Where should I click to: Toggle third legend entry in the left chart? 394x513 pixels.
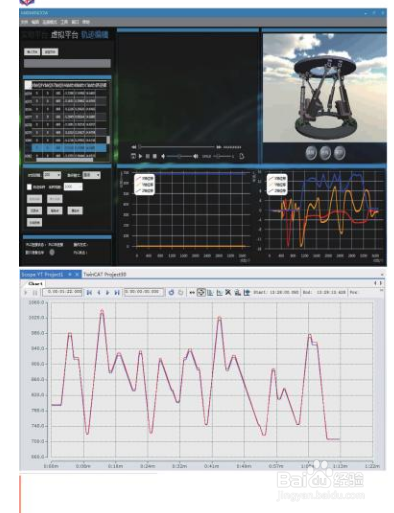pyautogui.click(x=145, y=191)
